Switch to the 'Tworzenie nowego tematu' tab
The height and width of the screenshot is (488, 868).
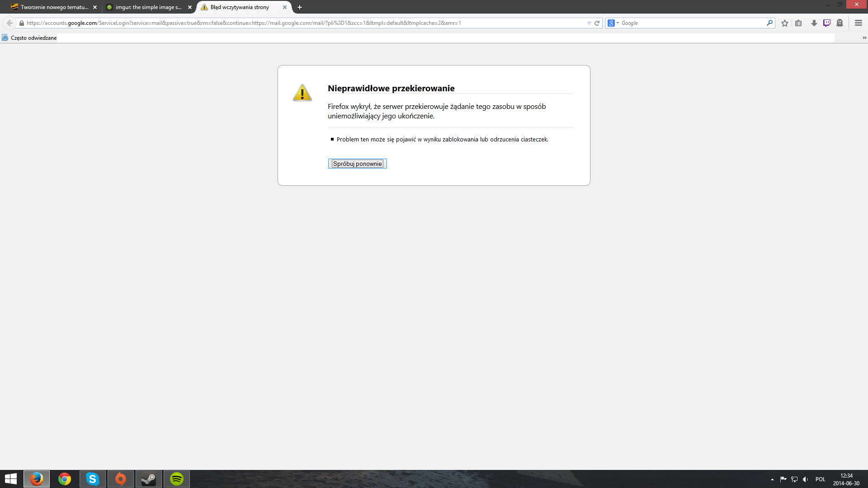click(54, 7)
